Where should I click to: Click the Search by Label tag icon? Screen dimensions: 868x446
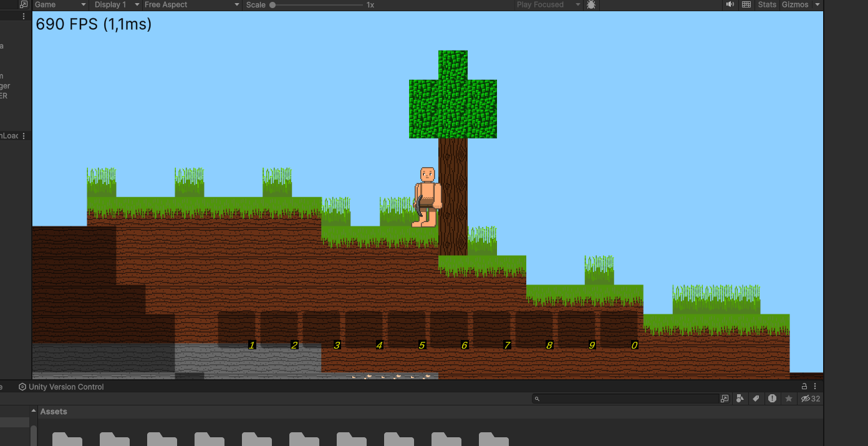click(756, 399)
